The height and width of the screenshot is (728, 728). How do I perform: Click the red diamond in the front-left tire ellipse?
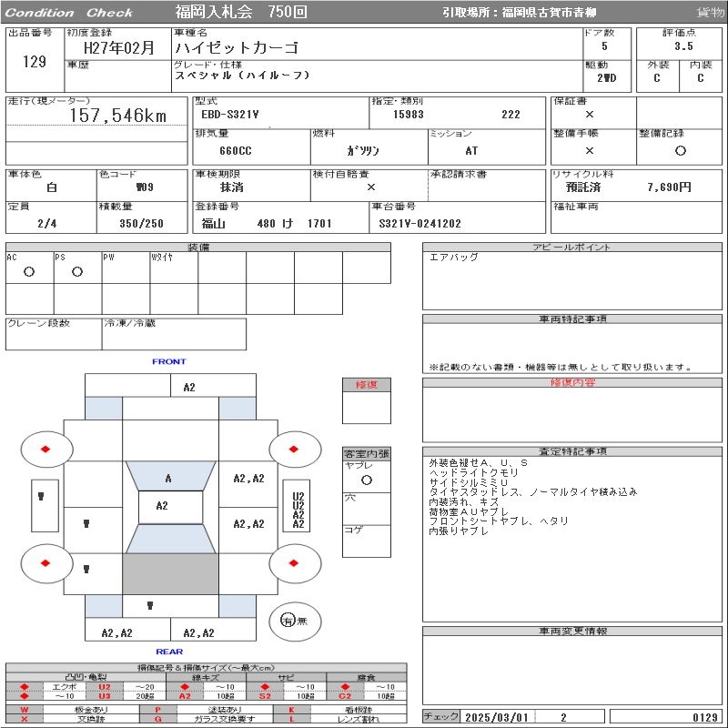[x=45, y=449]
